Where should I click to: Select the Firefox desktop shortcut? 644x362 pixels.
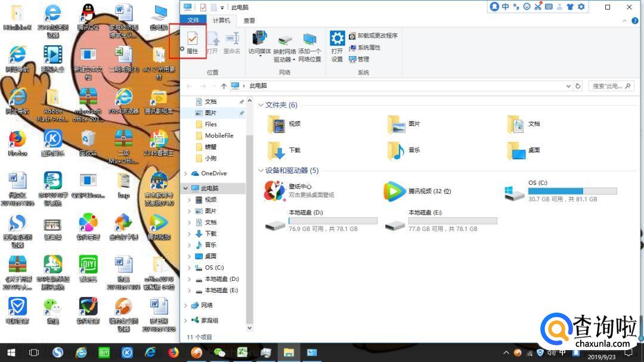point(17,143)
